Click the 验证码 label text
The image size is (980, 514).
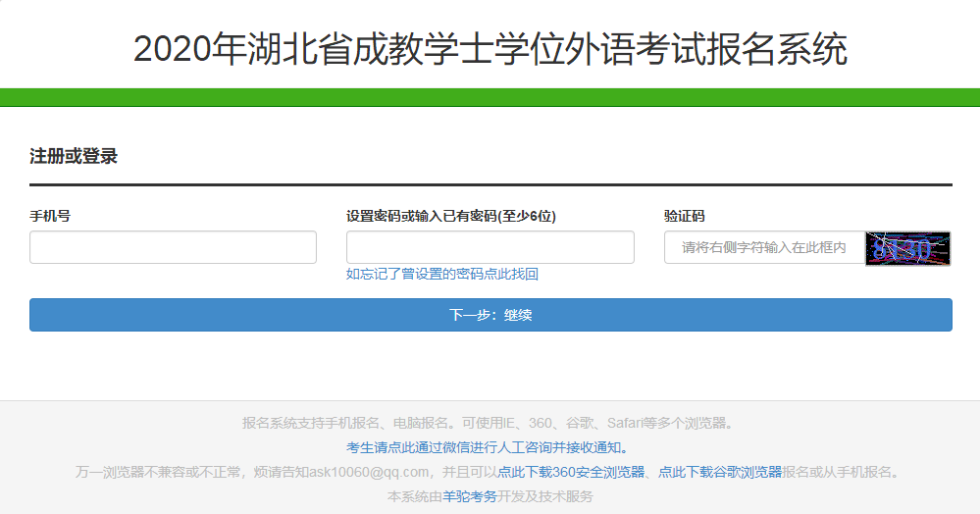[684, 216]
